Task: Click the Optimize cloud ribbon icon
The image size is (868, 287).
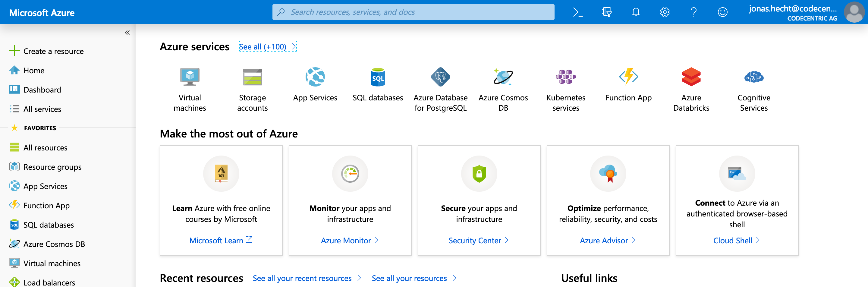Action: [x=608, y=173]
